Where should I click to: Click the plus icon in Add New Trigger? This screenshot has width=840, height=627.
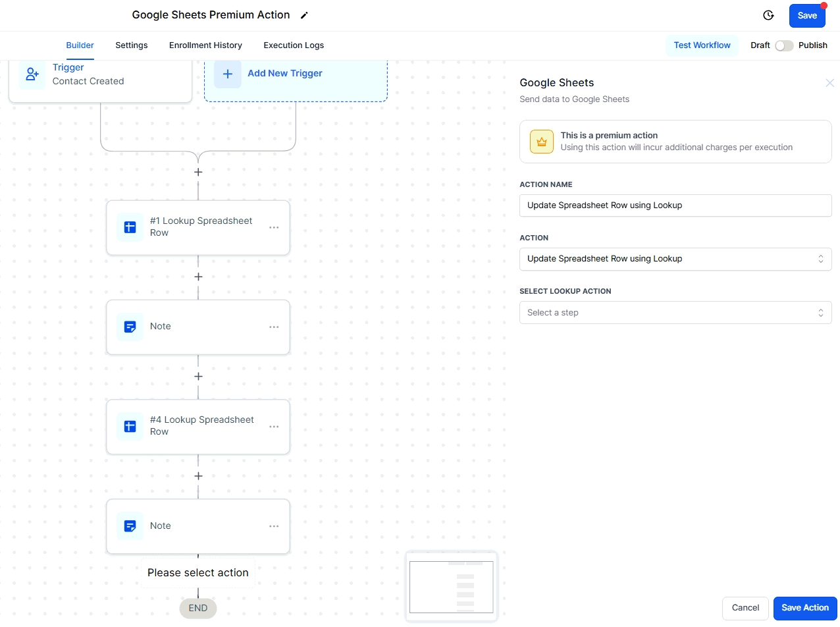click(x=228, y=74)
